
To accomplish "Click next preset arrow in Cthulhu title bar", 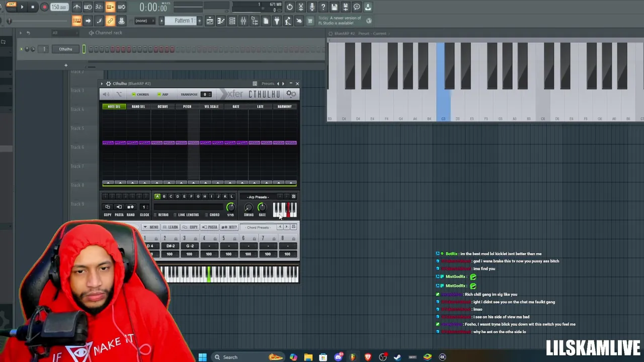I will tap(283, 83).
